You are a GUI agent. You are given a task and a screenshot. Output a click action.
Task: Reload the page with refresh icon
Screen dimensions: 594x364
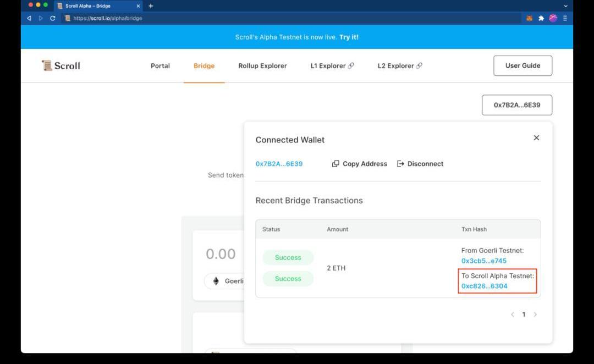[x=52, y=18]
